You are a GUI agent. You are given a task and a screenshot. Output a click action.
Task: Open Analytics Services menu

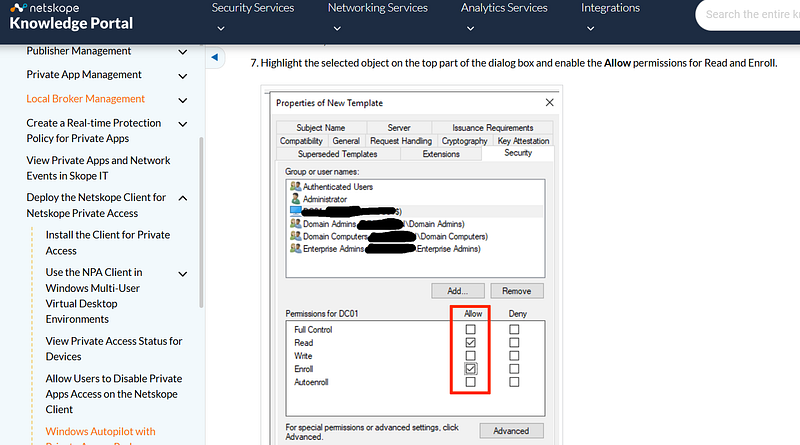coord(504,8)
